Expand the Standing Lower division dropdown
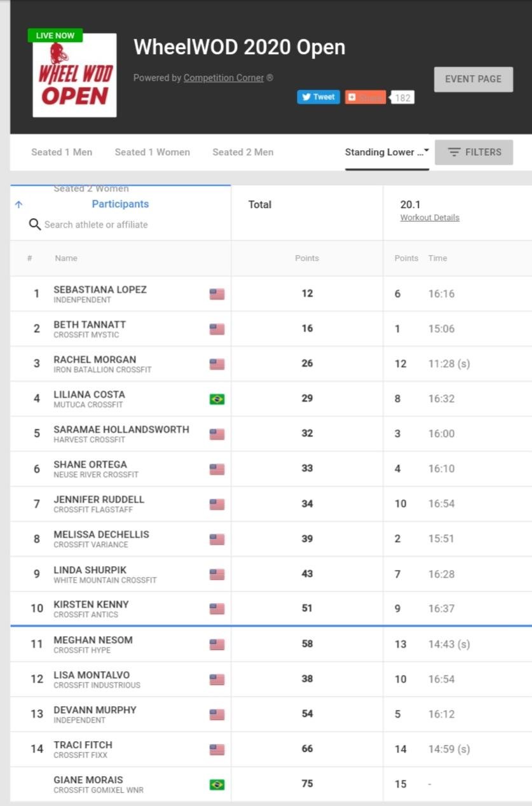 pos(387,152)
